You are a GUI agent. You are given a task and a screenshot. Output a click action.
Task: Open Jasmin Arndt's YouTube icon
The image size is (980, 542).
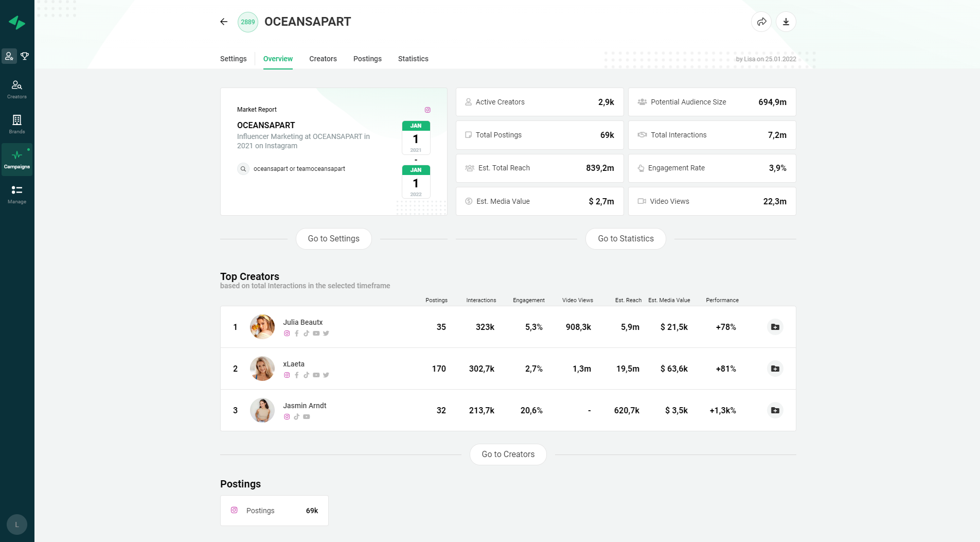306,417
